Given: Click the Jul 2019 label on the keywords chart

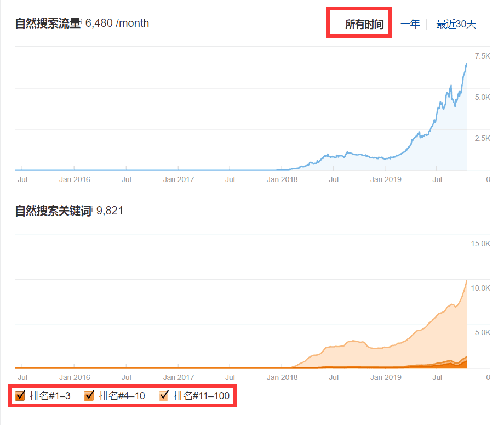Looking at the screenshot, I should pos(437,377).
